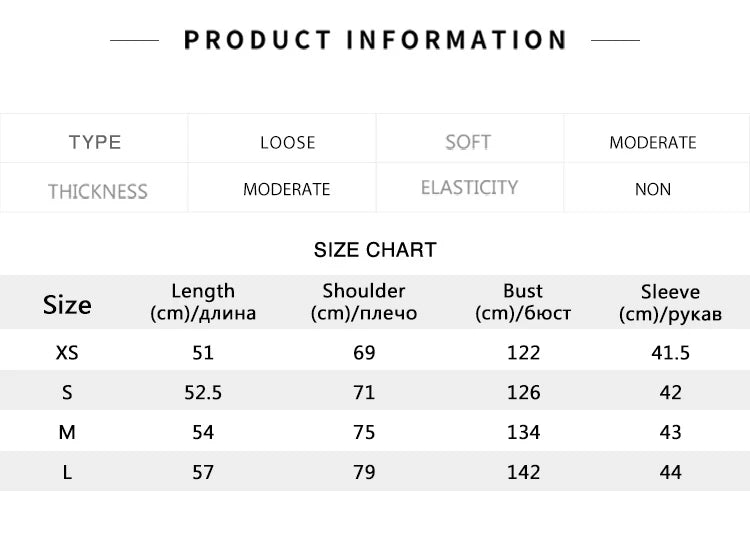The height and width of the screenshot is (534, 750).
Task: Click the SOFT label cell
Action: [x=468, y=142]
